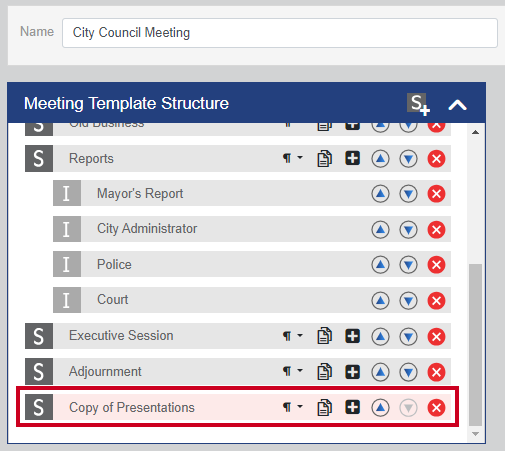Select the Copy of Presentations section

click(x=238, y=407)
